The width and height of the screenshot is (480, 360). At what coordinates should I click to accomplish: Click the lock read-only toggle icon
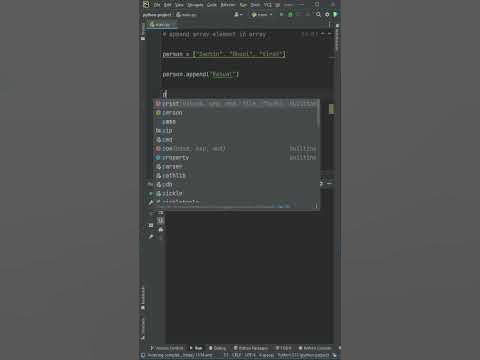coord(334,355)
